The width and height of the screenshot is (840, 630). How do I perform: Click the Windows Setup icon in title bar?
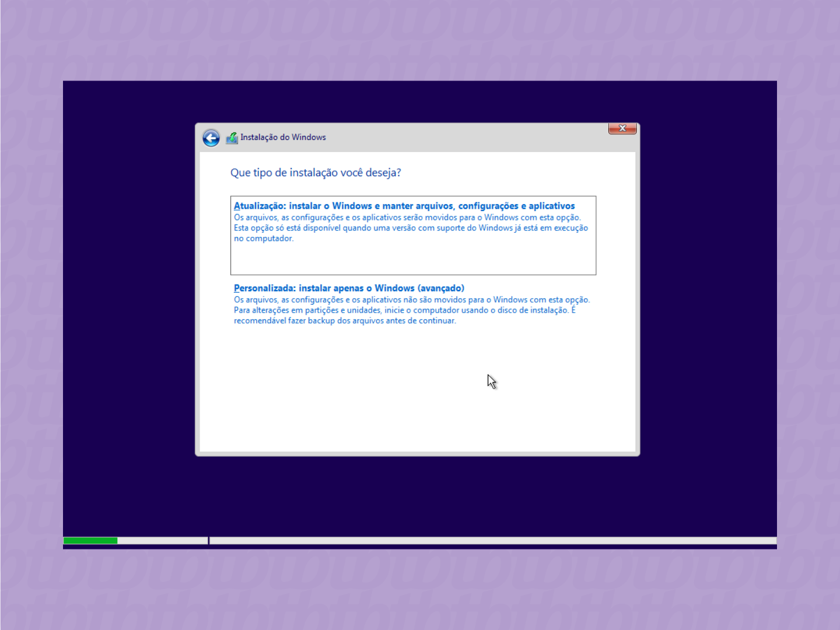click(232, 138)
